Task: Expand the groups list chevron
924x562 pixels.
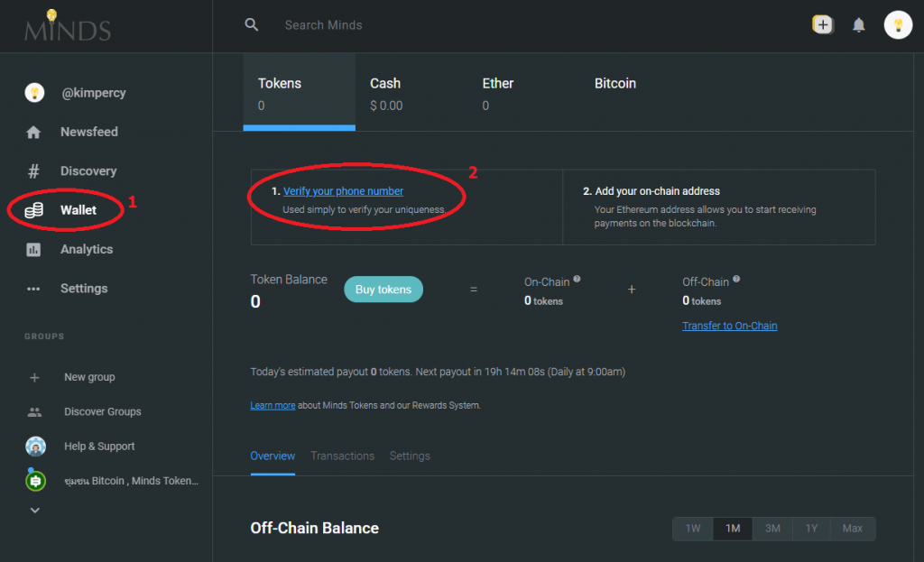Action: [34, 510]
